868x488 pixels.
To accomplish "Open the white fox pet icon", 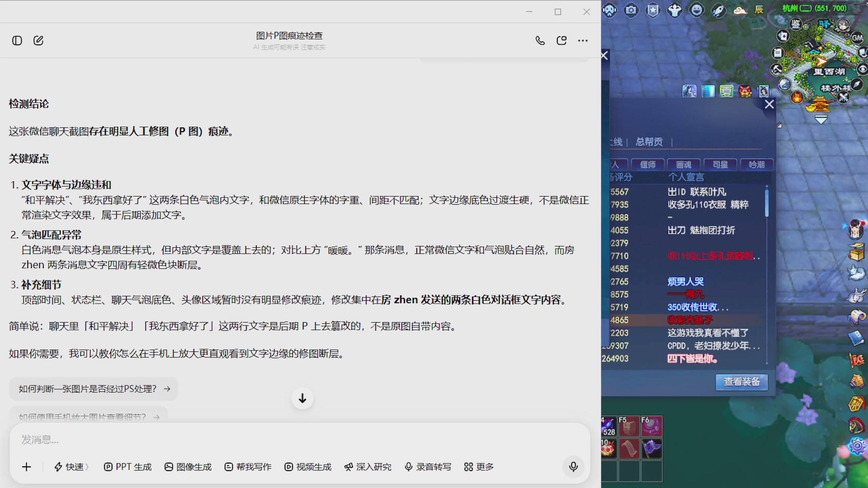I will [x=856, y=273].
